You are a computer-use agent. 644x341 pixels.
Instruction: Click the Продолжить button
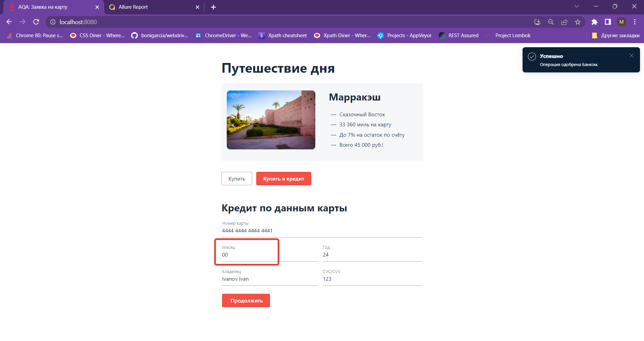246,300
